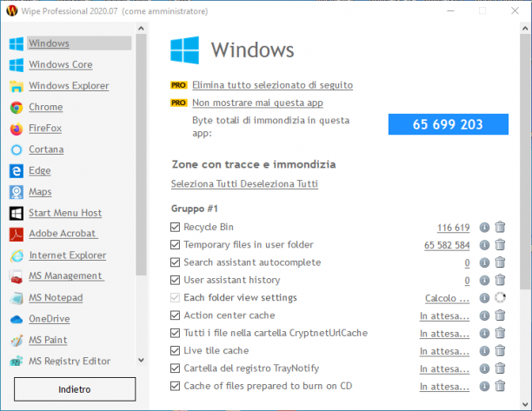Click main panel scroll down arrow
The image size is (532, 411).
pyautogui.click(x=525, y=404)
